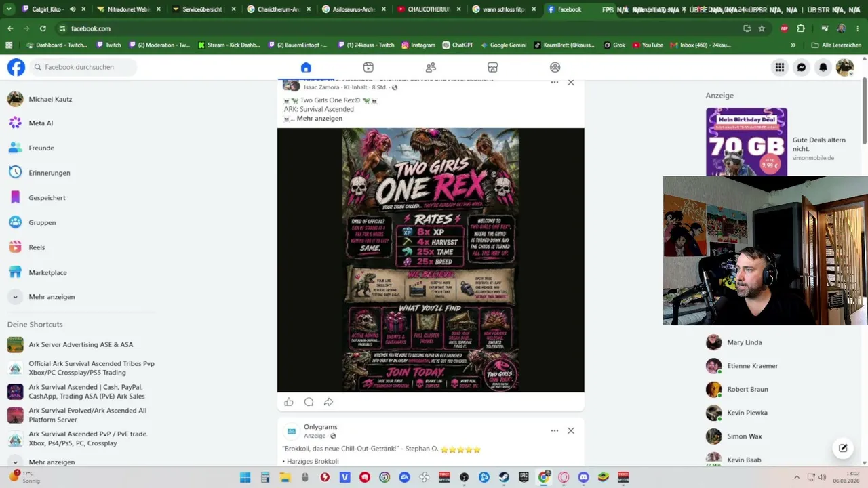
Task: Open the circled-person icon in top navigation
Action: pos(555,67)
